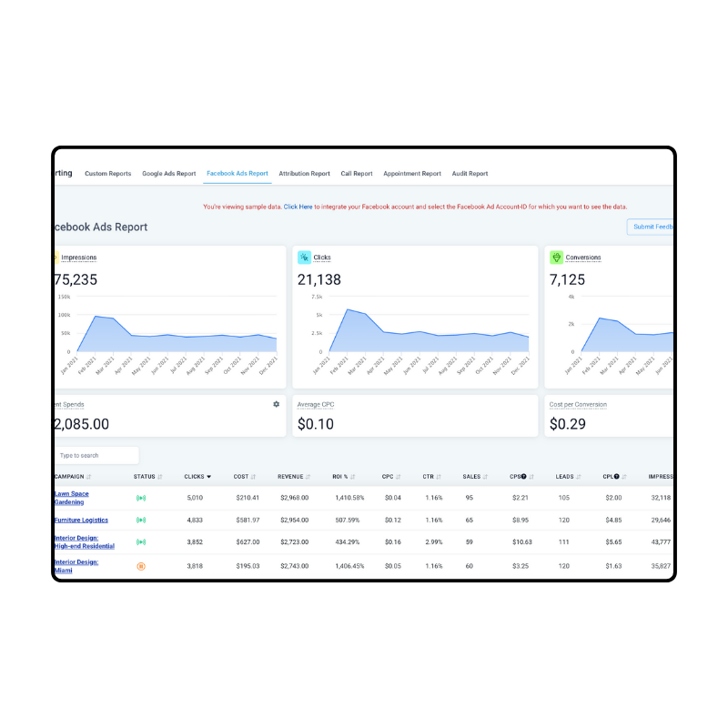The image size is (728, 728).
Task: Click the Impressions eye icon on the card
Action: tap(57, 258)
